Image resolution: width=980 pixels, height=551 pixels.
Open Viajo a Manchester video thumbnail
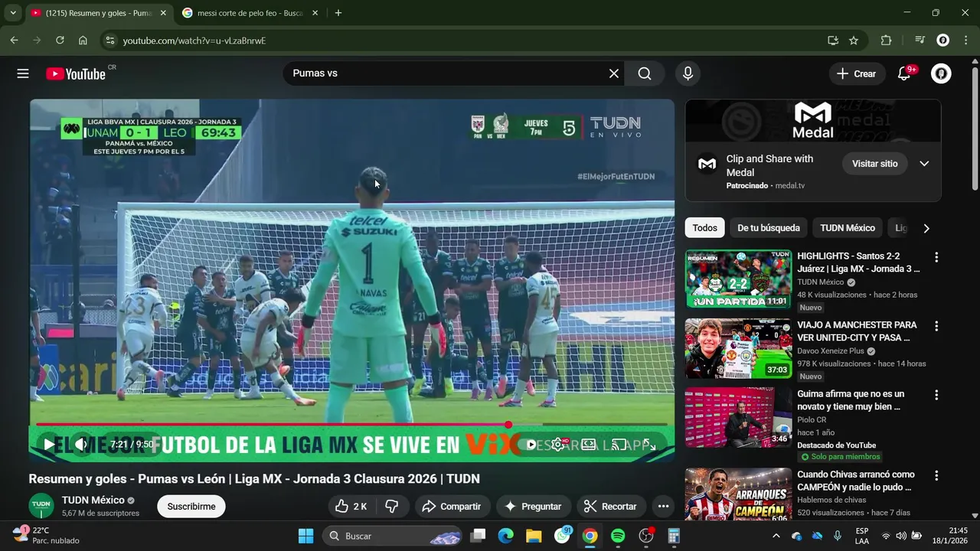(x=738, y=348)
